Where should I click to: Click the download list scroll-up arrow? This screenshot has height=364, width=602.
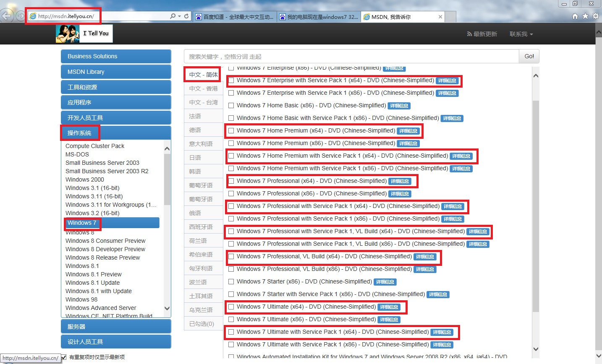pyautogui.click(x=536, y=75)
